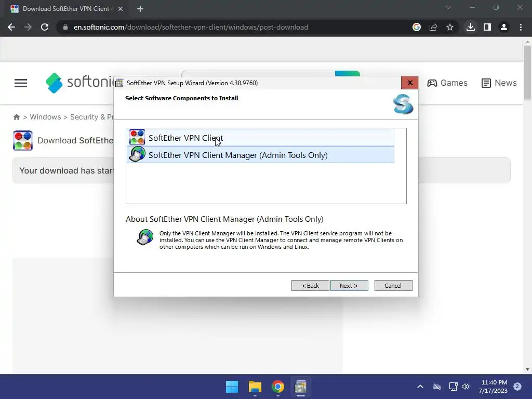
Task: Open the clock and date flyout
Action: [493, 387]
